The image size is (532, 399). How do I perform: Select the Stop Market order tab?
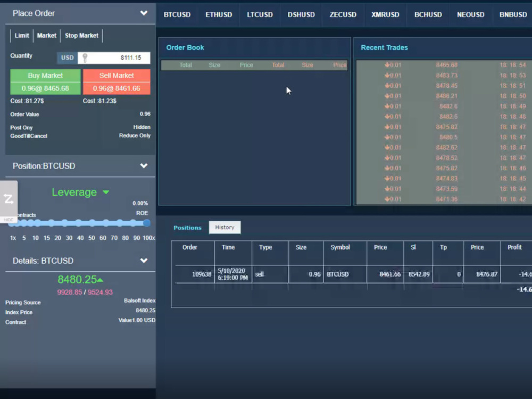coord(81,36)
